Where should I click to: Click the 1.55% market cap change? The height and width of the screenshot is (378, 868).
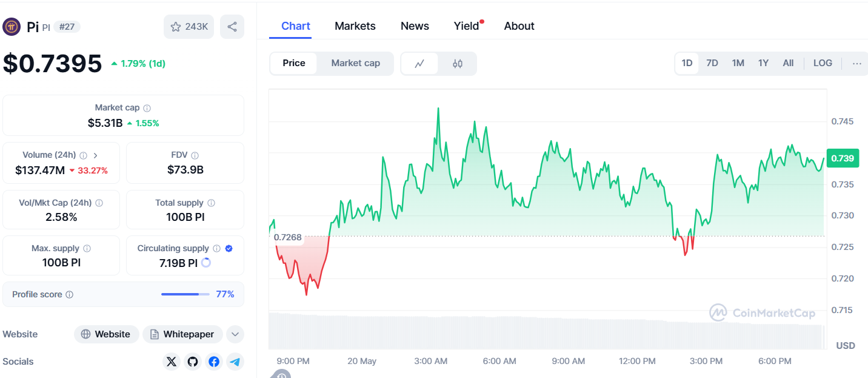coord(143,123)
